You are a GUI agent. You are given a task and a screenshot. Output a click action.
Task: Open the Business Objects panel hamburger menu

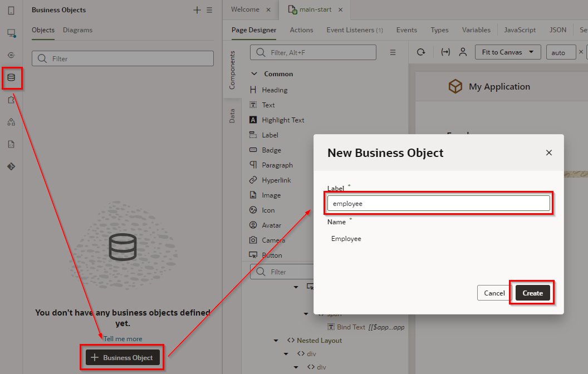(209, 10)
